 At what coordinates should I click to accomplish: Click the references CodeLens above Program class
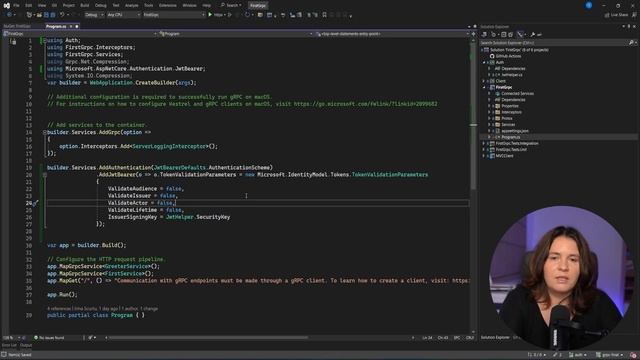click(60, 309)
